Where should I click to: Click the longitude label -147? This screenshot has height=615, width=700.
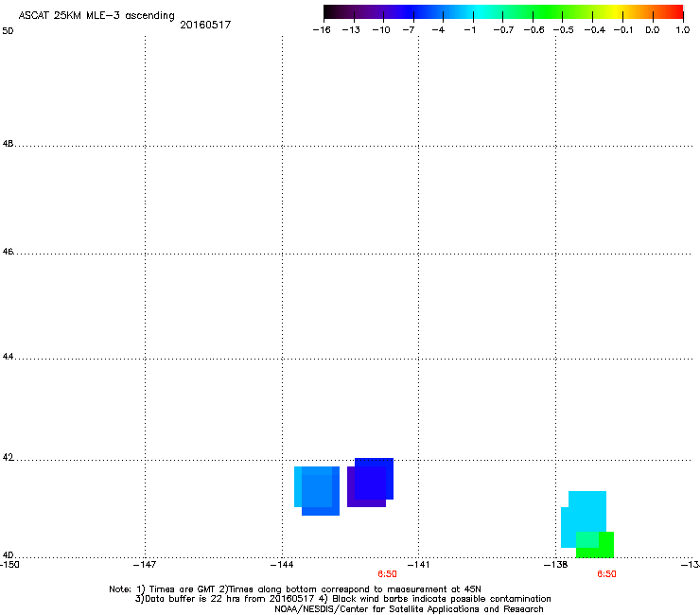145,565
